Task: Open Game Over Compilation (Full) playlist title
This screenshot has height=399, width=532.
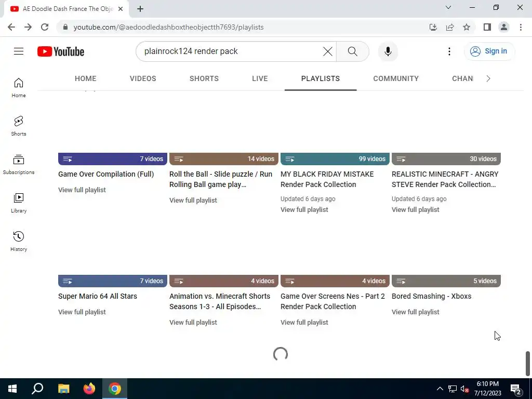Action: [106, 174]
